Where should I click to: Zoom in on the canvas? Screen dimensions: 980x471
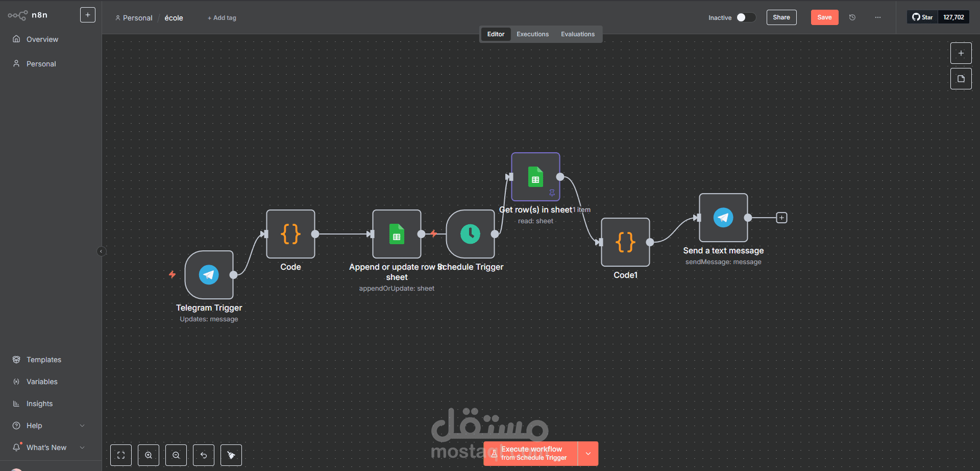(x=149, y=455)
